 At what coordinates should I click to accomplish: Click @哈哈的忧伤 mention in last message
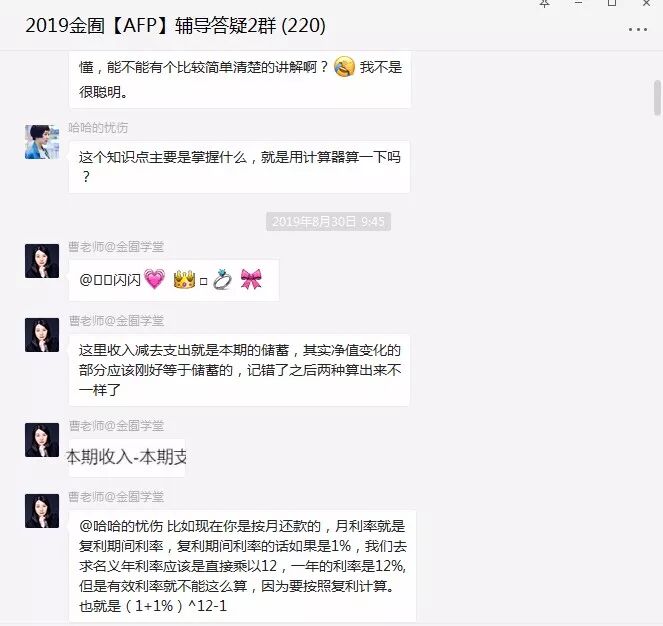coord(121,526)
